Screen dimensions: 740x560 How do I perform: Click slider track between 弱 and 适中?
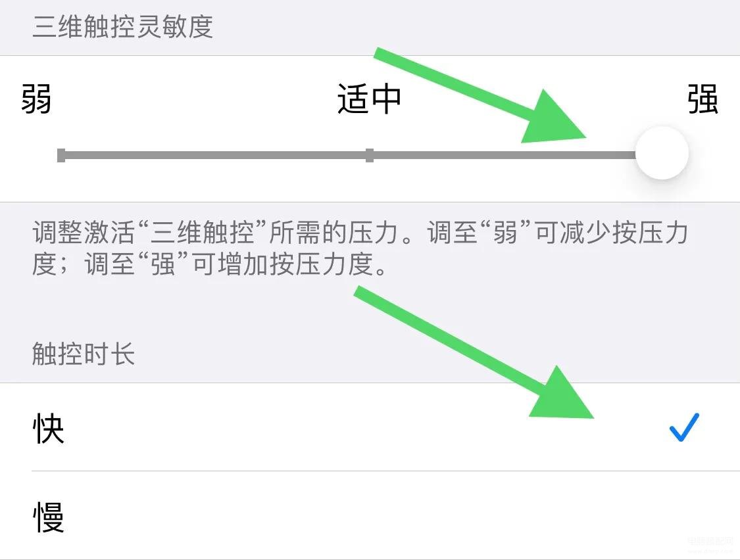point(215,155)
